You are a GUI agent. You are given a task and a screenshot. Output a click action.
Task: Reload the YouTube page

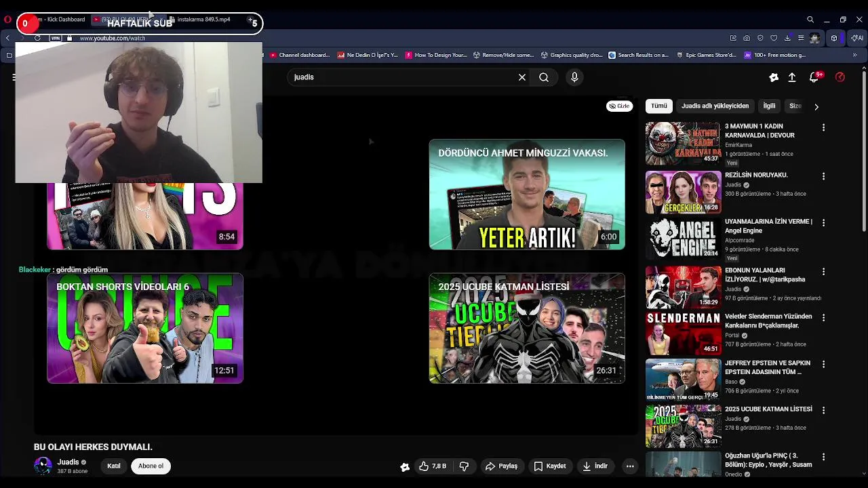37,38
